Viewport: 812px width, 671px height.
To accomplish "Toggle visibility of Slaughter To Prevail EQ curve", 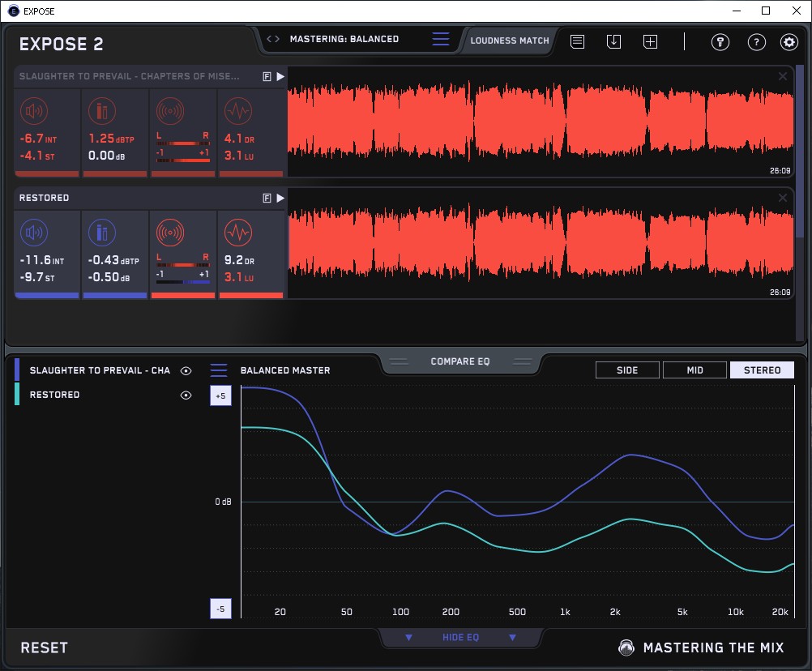I will click(x=186, y=370).
